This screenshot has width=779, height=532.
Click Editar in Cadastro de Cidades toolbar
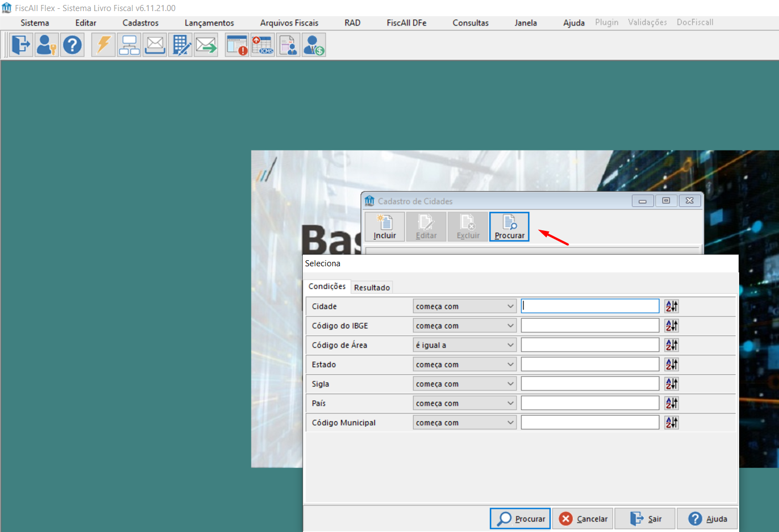pyautogui.click(x=426, y=226)
